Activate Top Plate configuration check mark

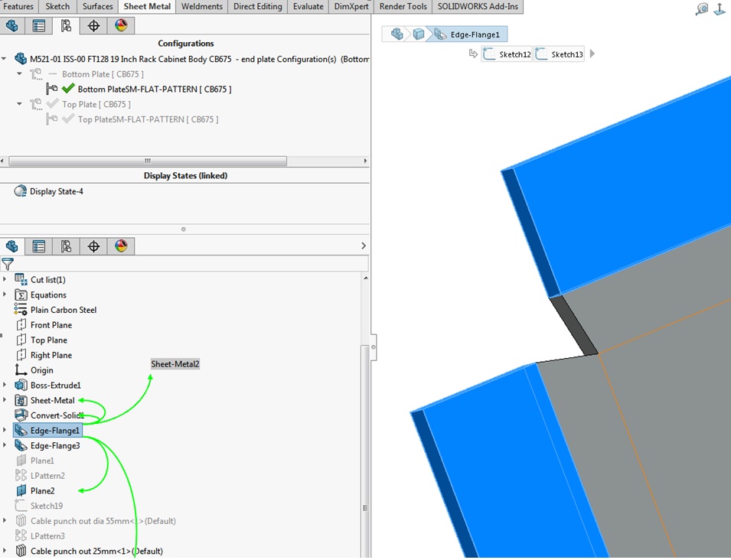52,103
